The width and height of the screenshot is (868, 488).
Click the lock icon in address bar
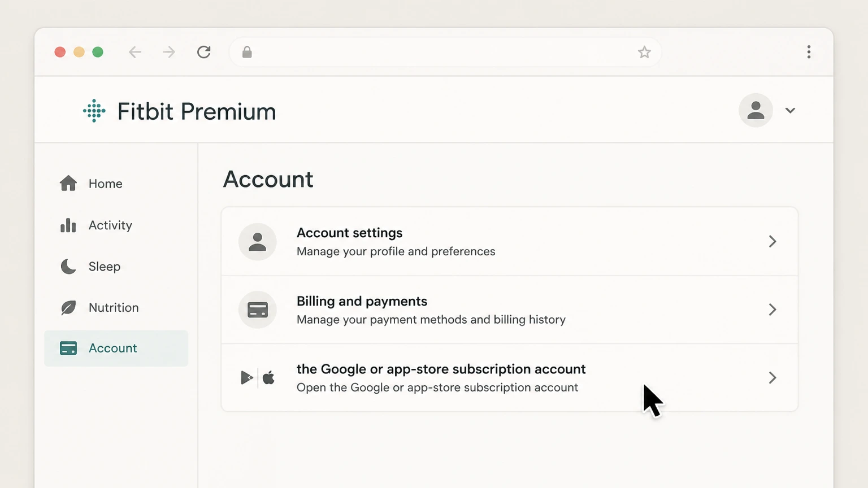coord(247,52)
